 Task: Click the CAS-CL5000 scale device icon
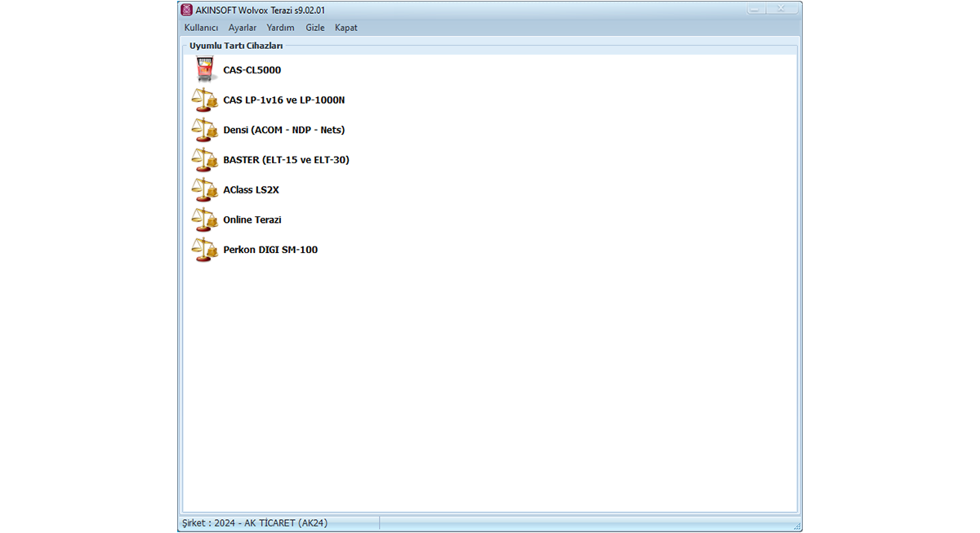click(204, 70)
